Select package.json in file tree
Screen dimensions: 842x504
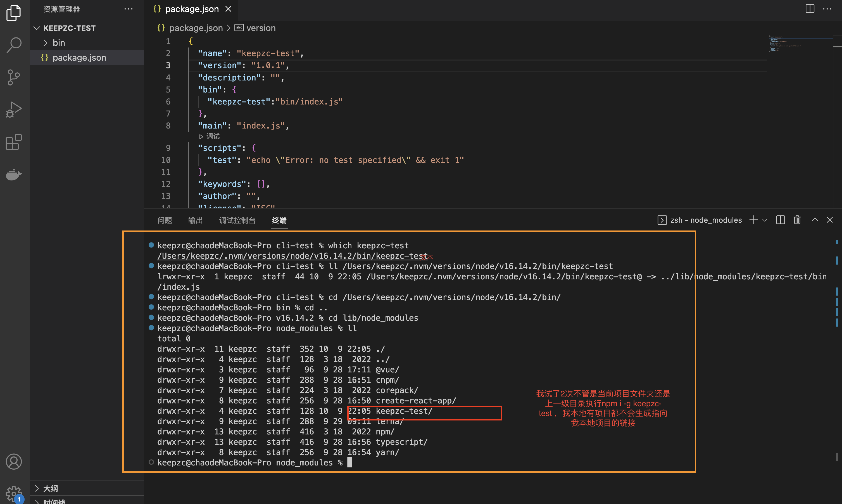tap(79, 58)
